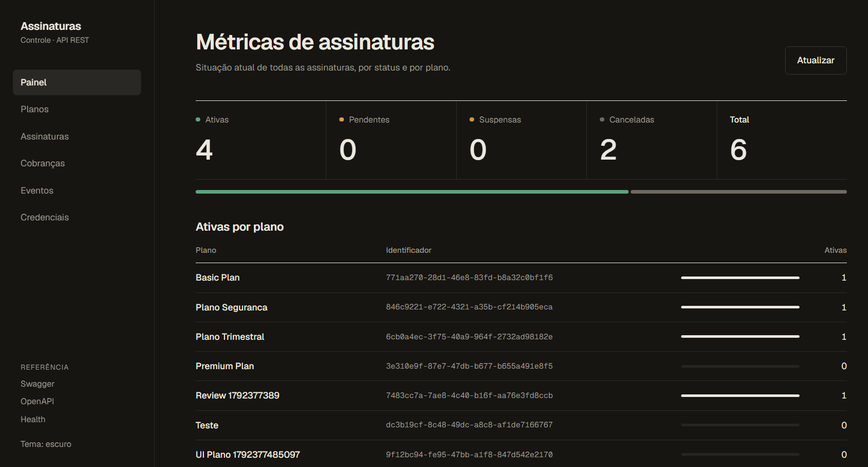868x467 pixels.
Task: Click identifier 846c9221-e722-4321-a35b-cf214b905eca
Action: 470,307
